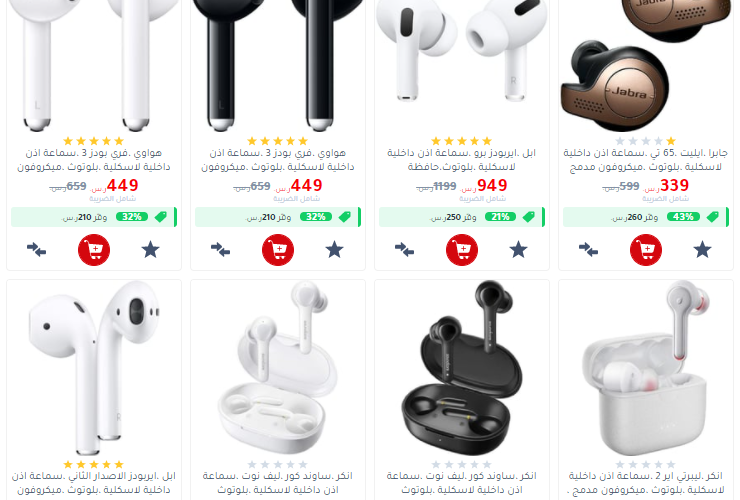Open the Jabra Elite 65t product title
This screenshot has height=500, width=740.
[646, 160]
